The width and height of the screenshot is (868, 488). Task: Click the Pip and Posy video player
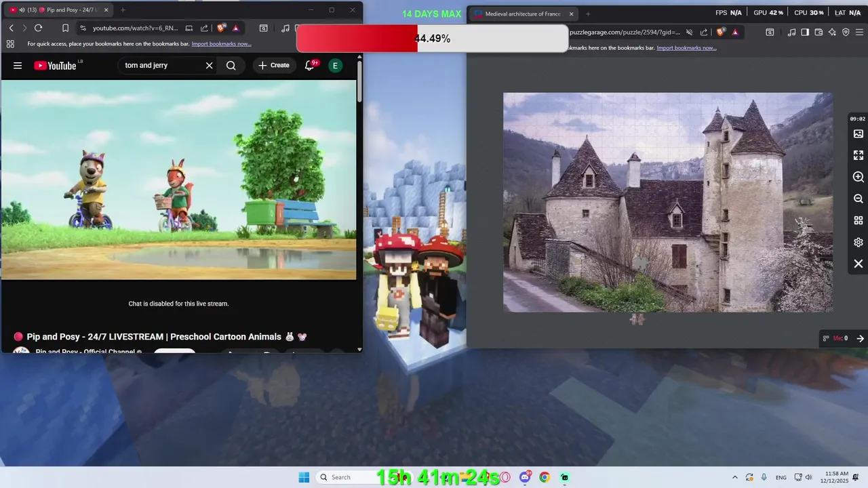point(178,180)
